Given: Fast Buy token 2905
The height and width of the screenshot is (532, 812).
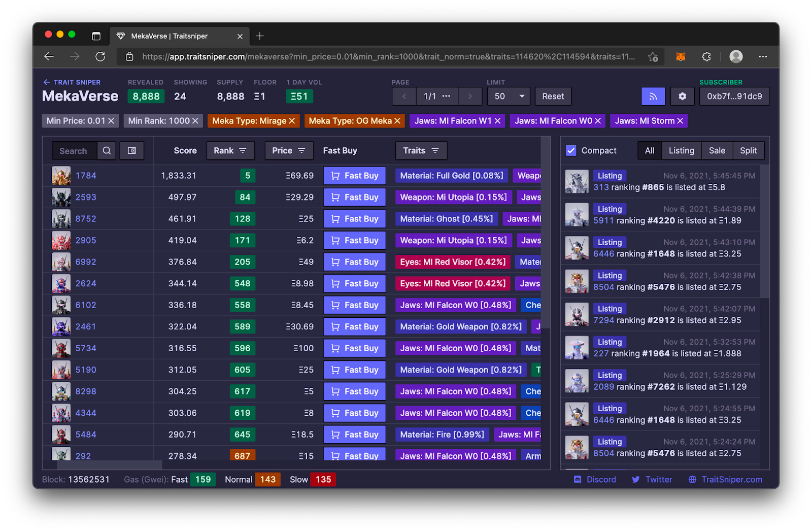Looking at the screenshot, I should tap(355, 241).
